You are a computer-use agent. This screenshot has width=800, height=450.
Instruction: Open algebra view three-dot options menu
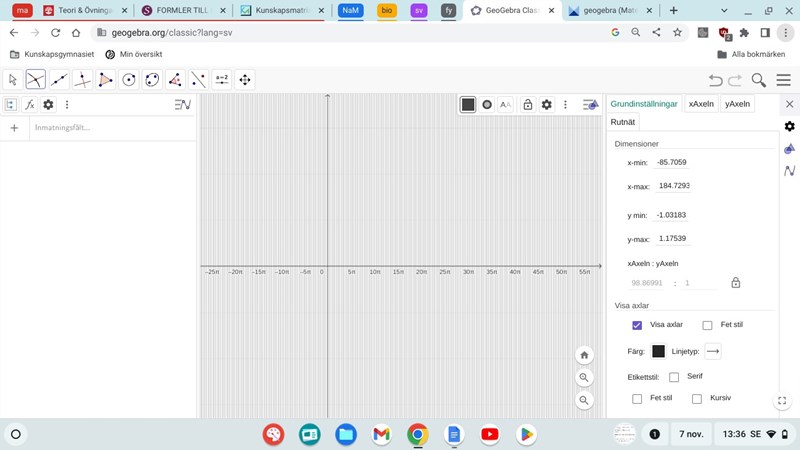pos(67,104)
